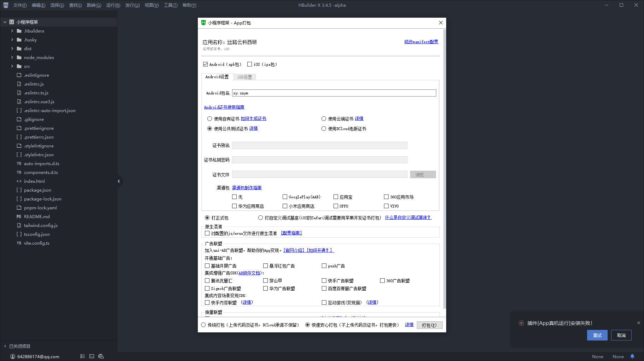Expand the .husky folder

pyautogui.click(x=12, y=40)
